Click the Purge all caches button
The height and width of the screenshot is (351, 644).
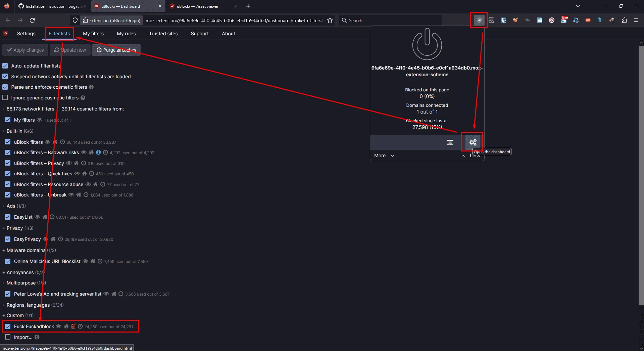coord(116,50)
